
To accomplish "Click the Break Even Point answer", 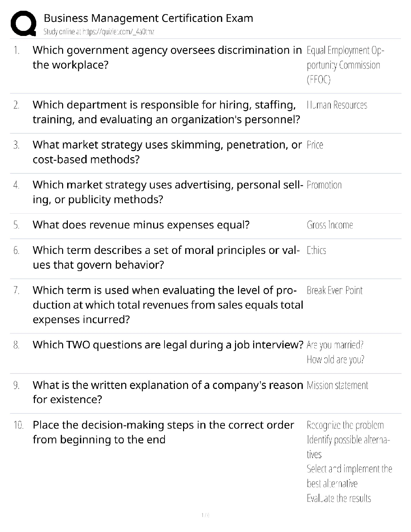I will point(334,291).
